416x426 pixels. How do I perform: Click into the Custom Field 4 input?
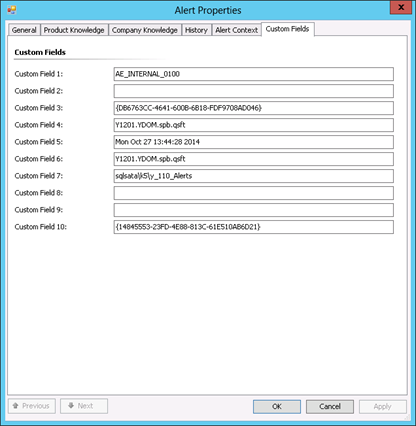(x=254, y=125)
